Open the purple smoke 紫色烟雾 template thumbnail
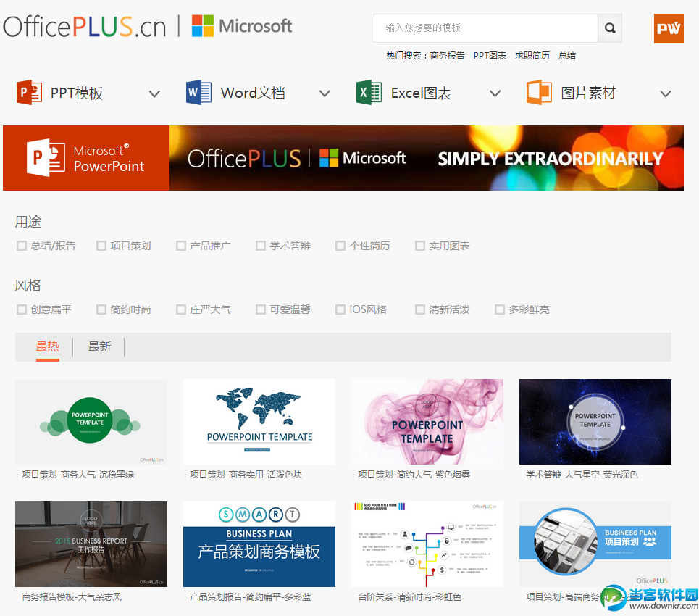The height and width of the screenshot is (616, 699). pyautogui.click(x=427, y=422)
